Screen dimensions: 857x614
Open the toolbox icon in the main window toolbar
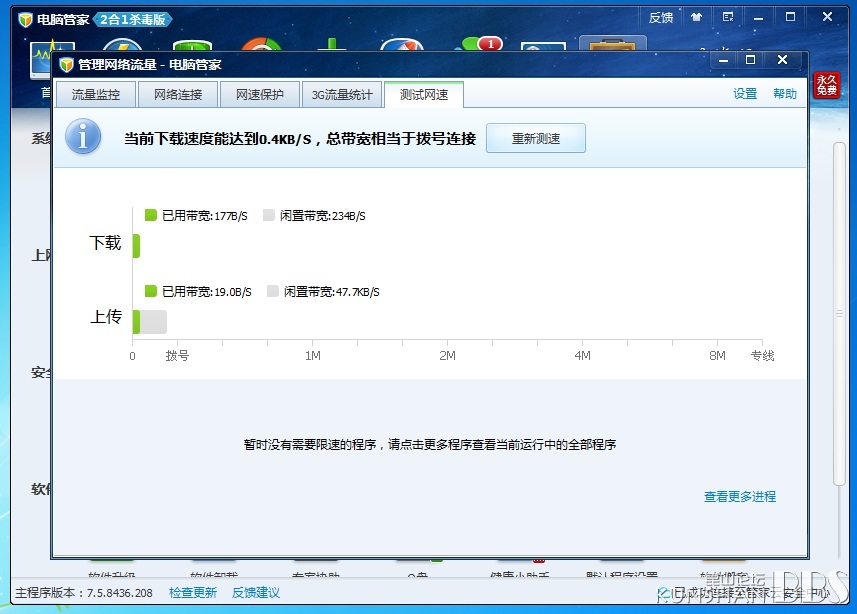coord(613,44)
